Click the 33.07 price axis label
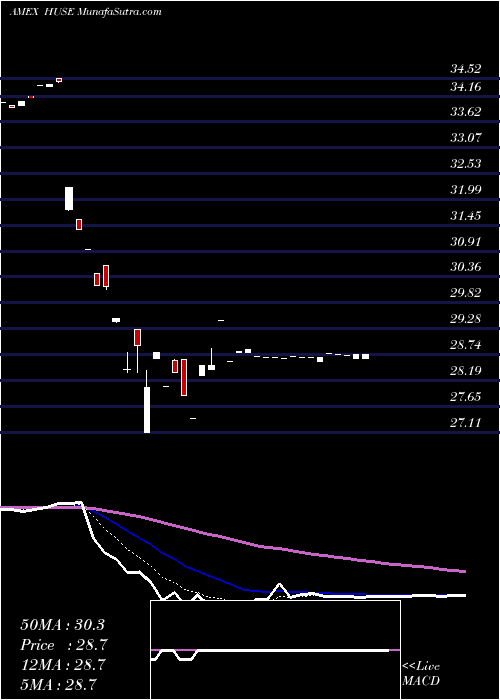The width and height of the screenshot is (500, 700). [466, 138]
